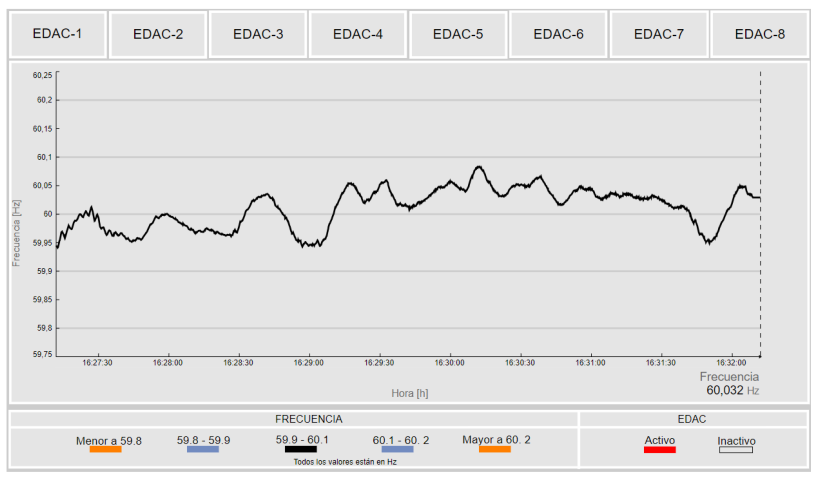Click the orange 'Menor a 59.8' swatch
Screen dimensions: 821x480
[105, 450]
